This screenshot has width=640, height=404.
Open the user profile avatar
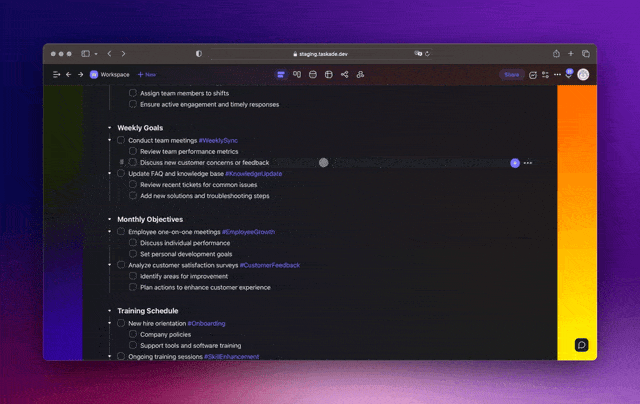coord(583,74)
